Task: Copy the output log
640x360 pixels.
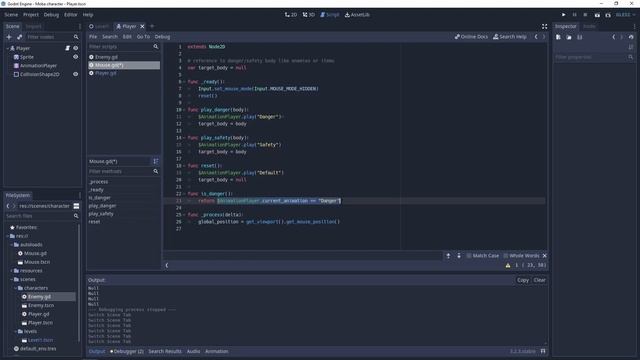Action: pos(523,280)
